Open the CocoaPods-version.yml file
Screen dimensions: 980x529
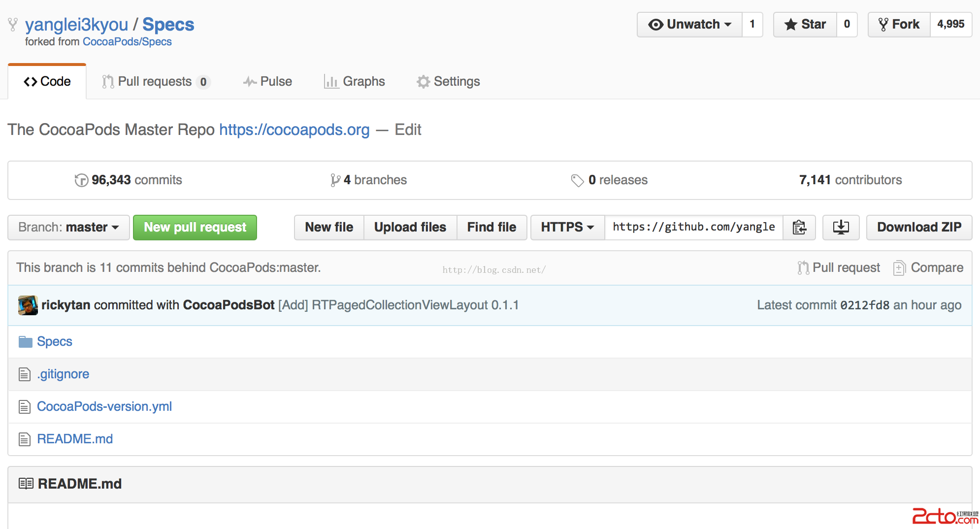[104, 406]
